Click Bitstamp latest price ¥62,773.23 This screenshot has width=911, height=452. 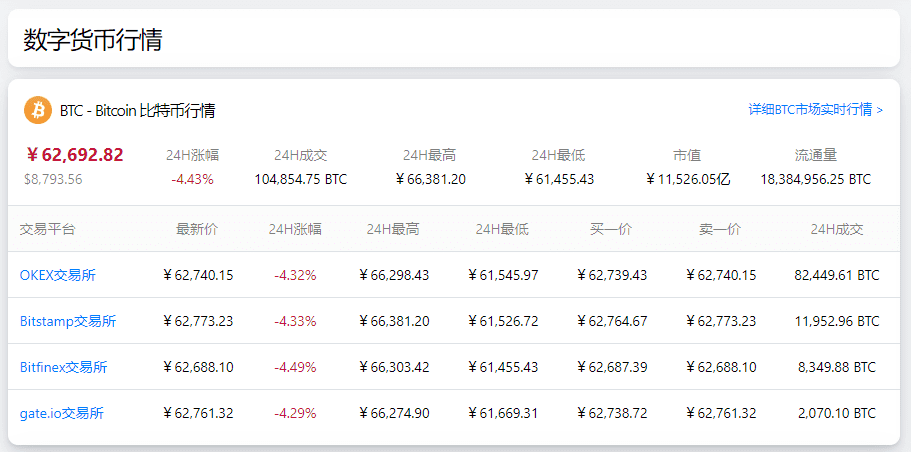[x=198, y=321]
